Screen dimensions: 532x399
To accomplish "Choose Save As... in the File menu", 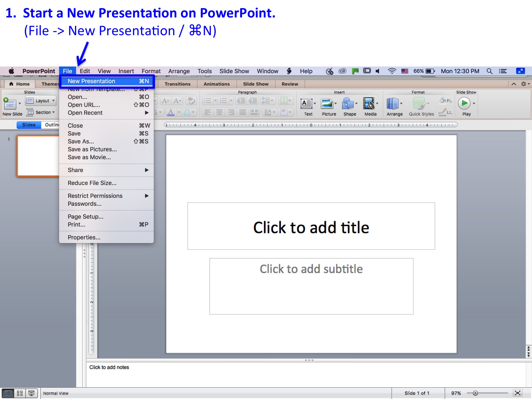I will [x=106, y=141].
